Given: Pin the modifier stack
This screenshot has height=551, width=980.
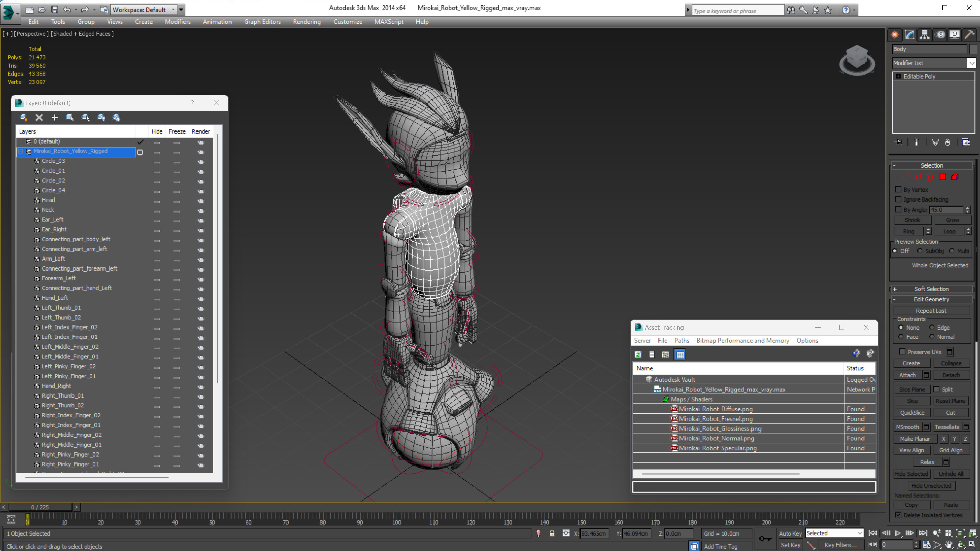Looking at the screenshot, I should (899, 142).
